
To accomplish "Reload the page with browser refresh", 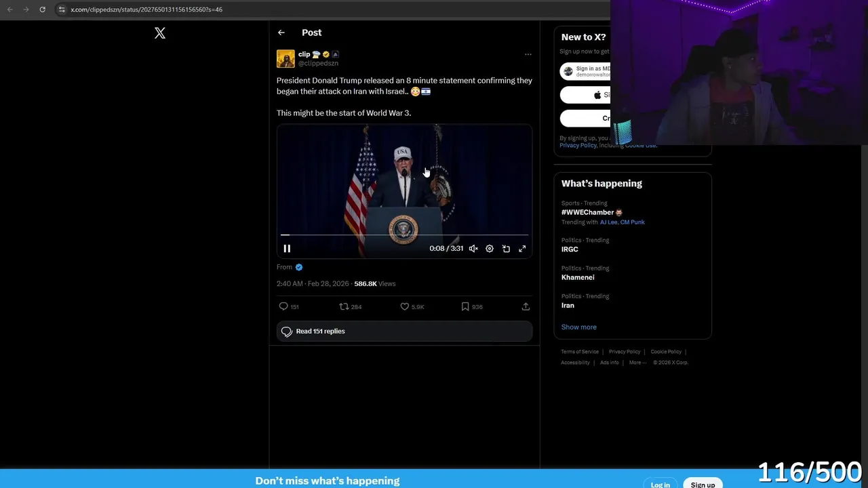I will [x=42, y=9].
